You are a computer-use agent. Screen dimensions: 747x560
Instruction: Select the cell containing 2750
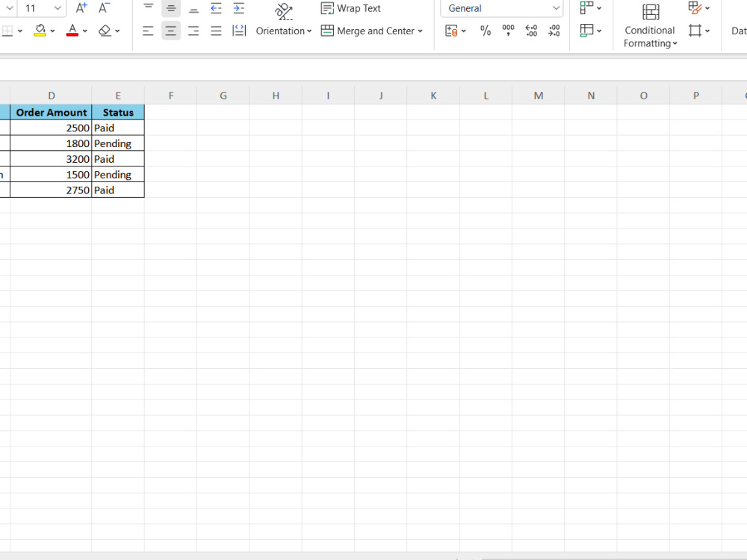click(51, 190)
